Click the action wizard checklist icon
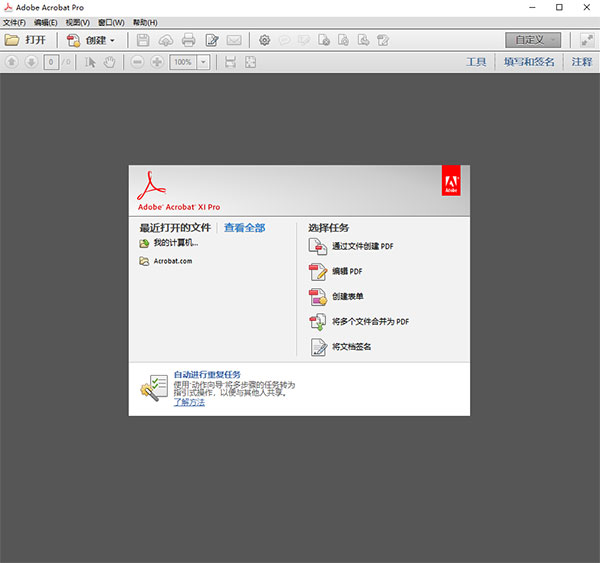 coord(154,388)
